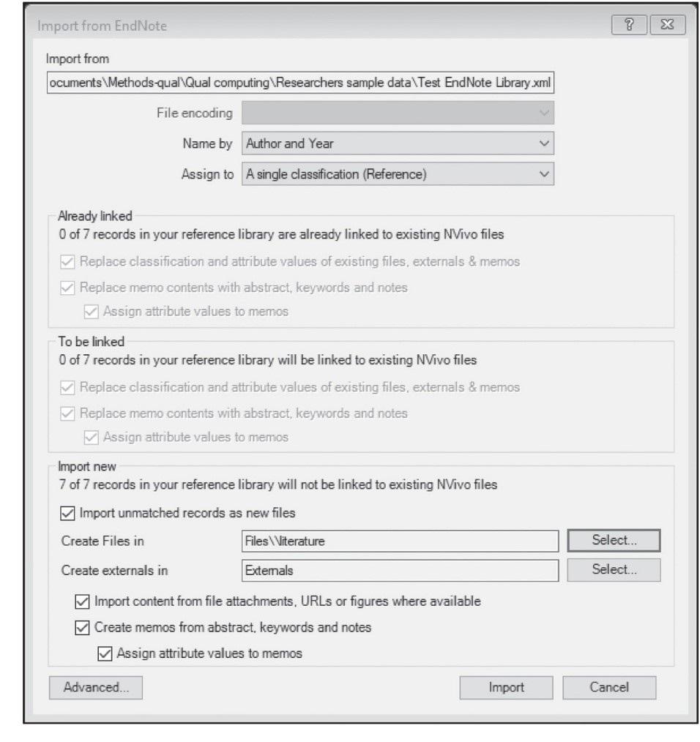This screenshot has height=742, width=700.
Task: Click the 'Create Files in' label
Action: [103, 541]
